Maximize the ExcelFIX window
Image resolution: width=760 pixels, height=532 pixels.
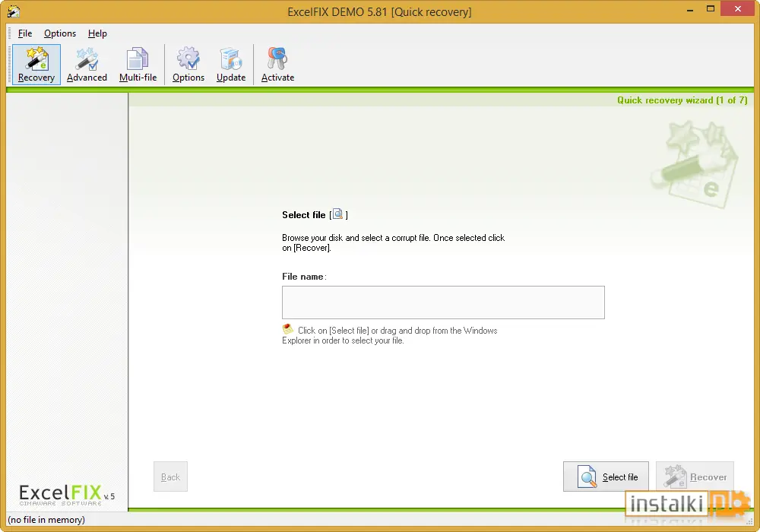(711, 8)
